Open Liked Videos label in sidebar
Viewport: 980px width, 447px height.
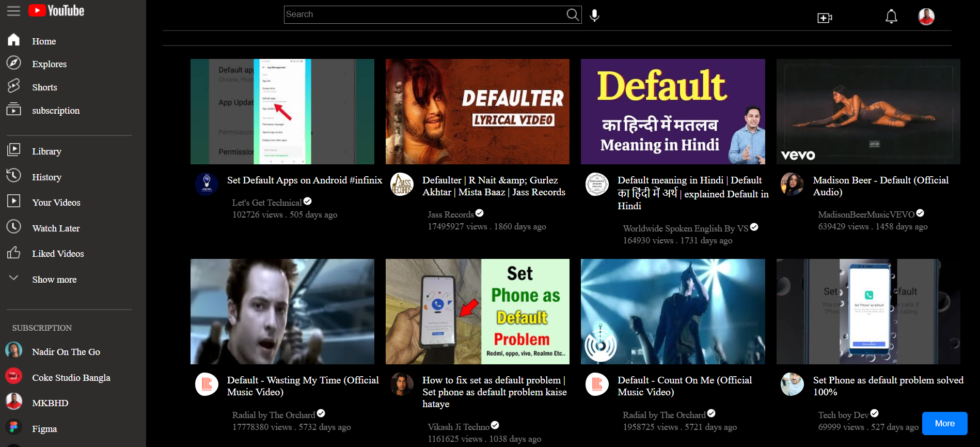(x=58, y=254)
